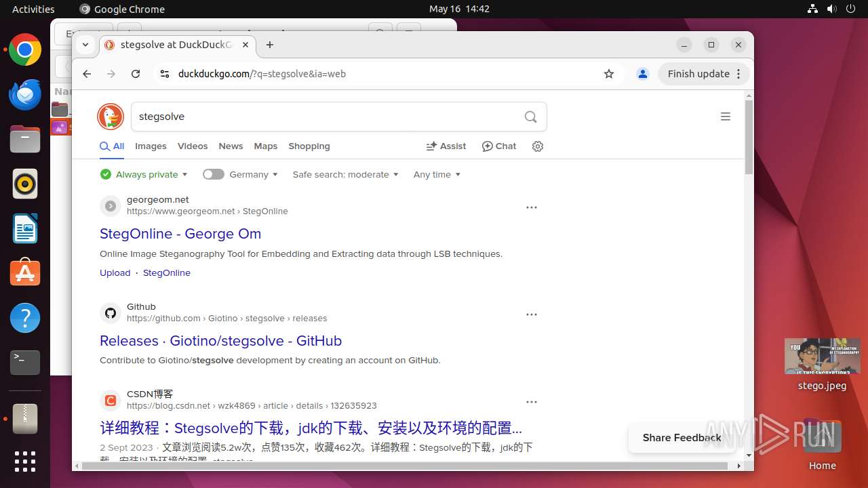Open the Chrome profile avatar
This screenshot has width=868, height=488.
(x=643, y=74)
